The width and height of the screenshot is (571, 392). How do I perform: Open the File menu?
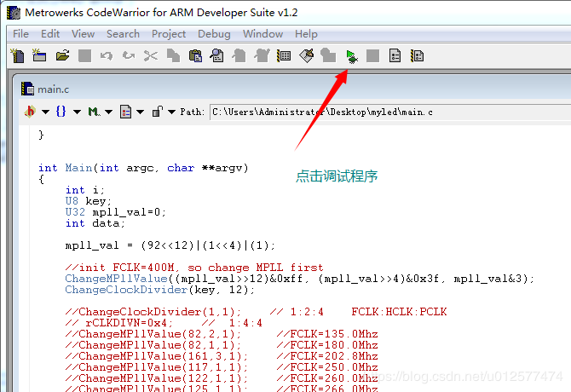tap(20, 34)
